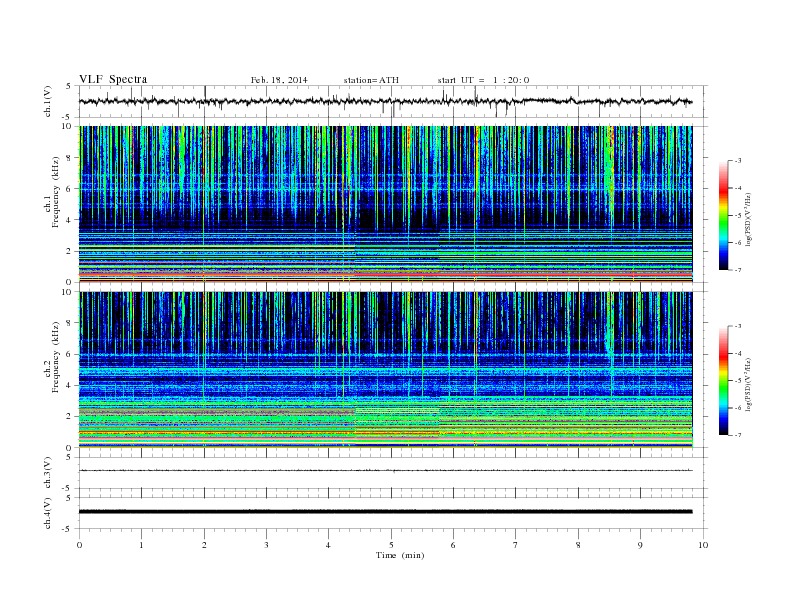Click the 'ch.4(V)' axis label
The width and height of the screenshot is (792, 612).
pos(48,513)
